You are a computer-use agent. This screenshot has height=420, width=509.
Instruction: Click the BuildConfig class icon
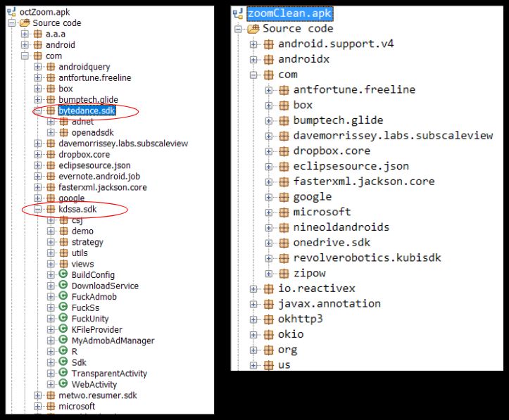click(63, 274)
